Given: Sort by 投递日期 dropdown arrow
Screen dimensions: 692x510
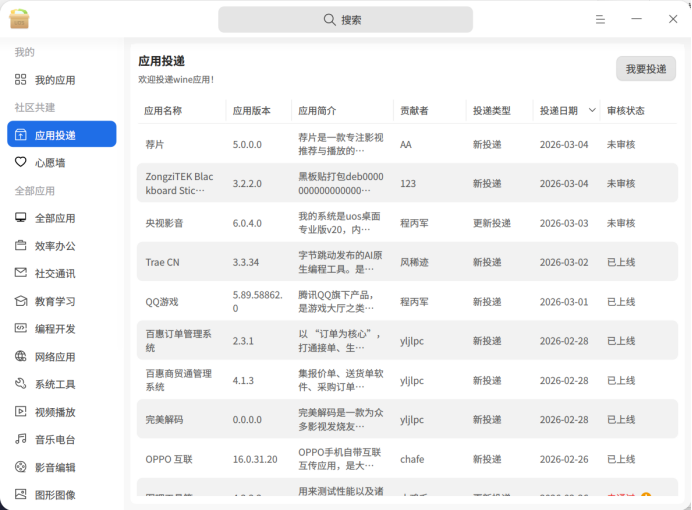Looking at the screenshot, I should click(x=592, y=111).
